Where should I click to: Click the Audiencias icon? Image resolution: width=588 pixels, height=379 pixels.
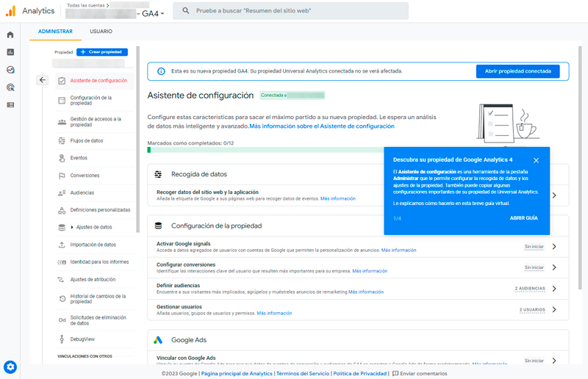(x=62, y=192)
